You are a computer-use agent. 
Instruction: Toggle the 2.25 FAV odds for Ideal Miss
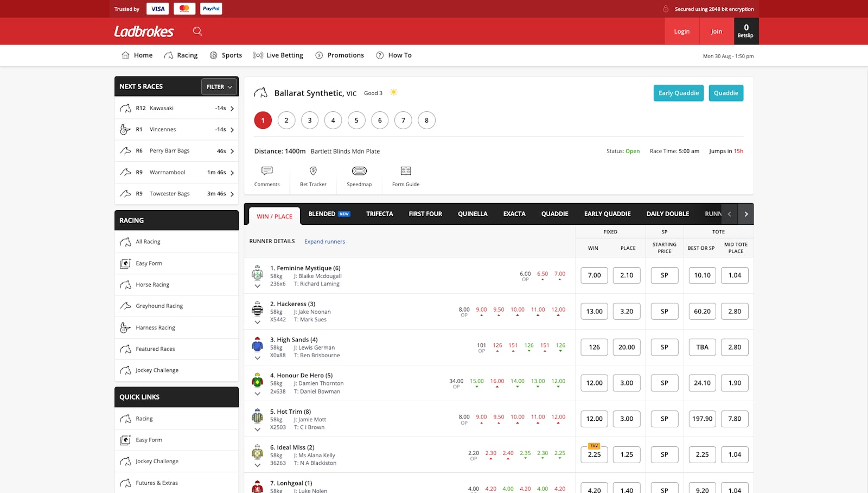coord(593,454)
